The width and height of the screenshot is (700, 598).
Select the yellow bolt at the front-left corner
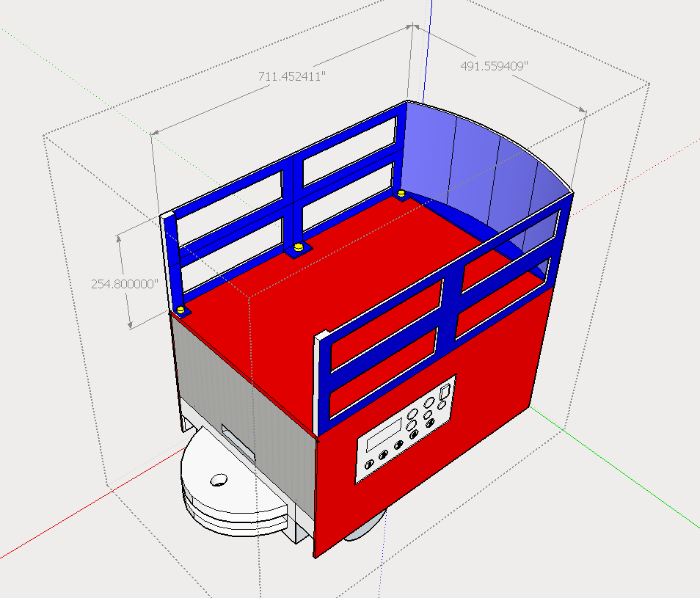point(180,310)
